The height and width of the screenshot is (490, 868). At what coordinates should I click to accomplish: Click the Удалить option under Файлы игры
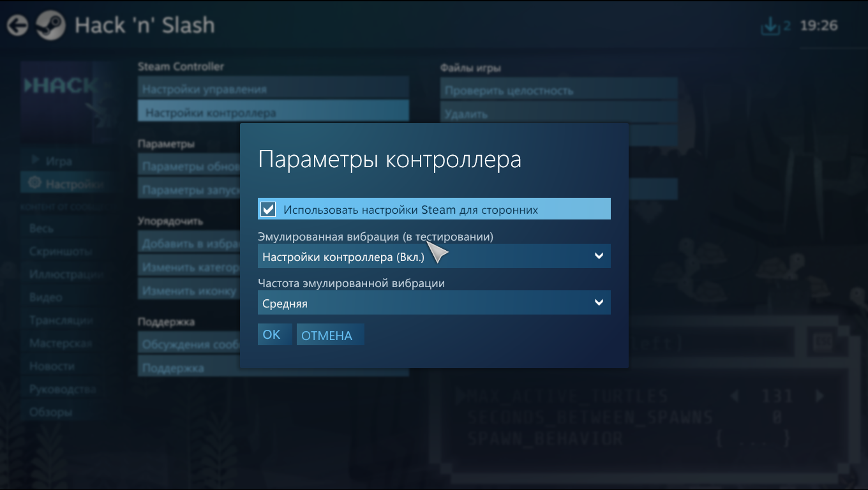tap(558, 114)
